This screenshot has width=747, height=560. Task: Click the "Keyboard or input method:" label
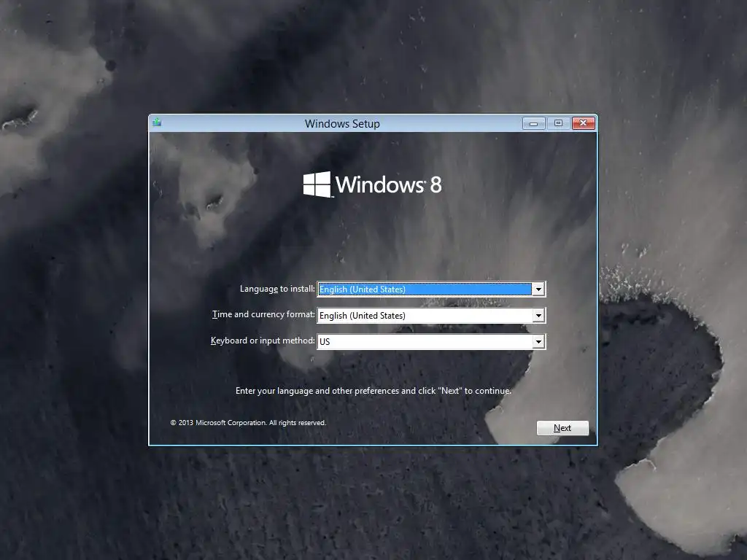click(263, 341)
